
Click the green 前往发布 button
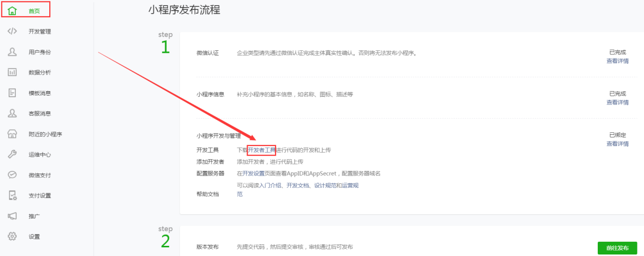[618, 248]
